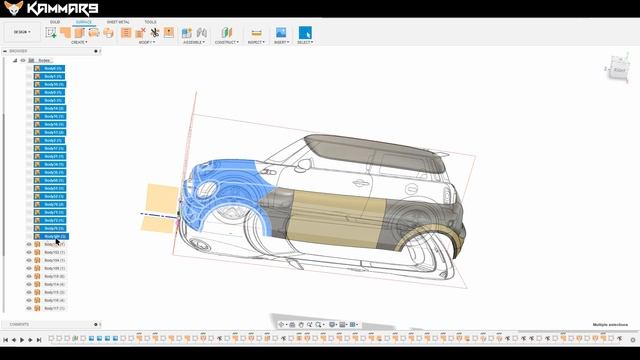The height and width of the screenshot is (360, 640).
Task: Click the last Modify group icon
Action: [x=169, y=33]
